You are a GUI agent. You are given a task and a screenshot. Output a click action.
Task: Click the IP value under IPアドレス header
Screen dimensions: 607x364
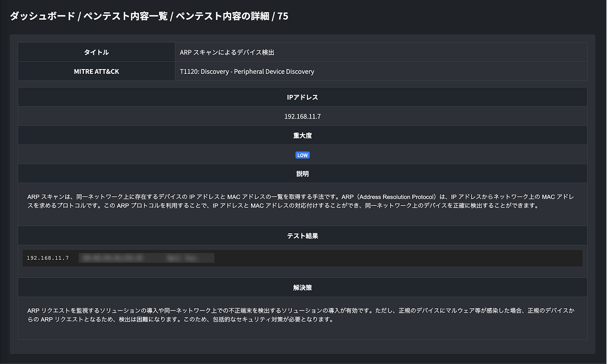[x=302, y=116]
